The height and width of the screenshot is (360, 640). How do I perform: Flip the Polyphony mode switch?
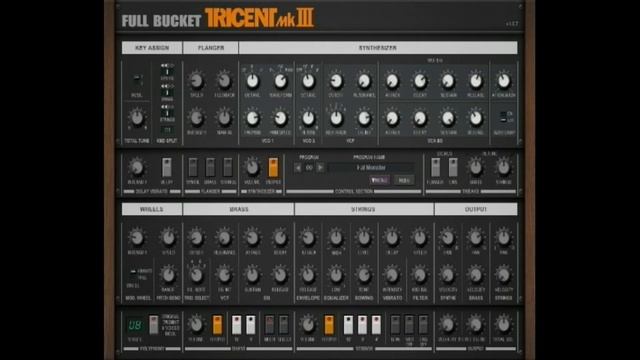coord(153,325)
